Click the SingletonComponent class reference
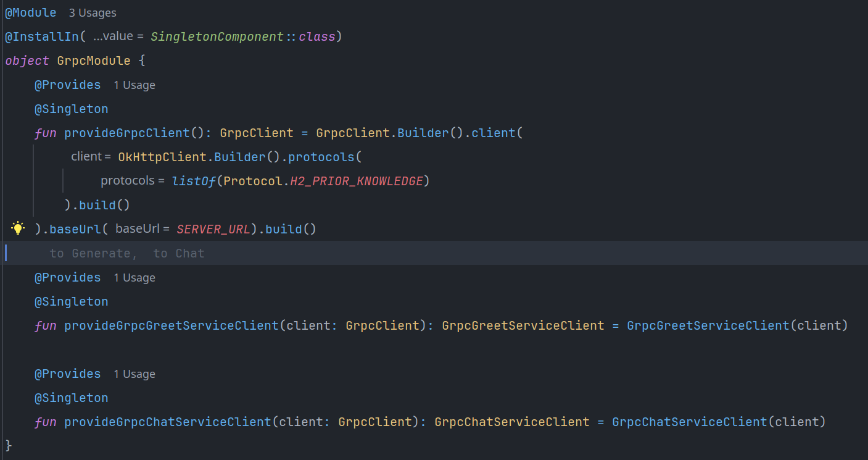This screenshot has height=460, width=868. 217,37
